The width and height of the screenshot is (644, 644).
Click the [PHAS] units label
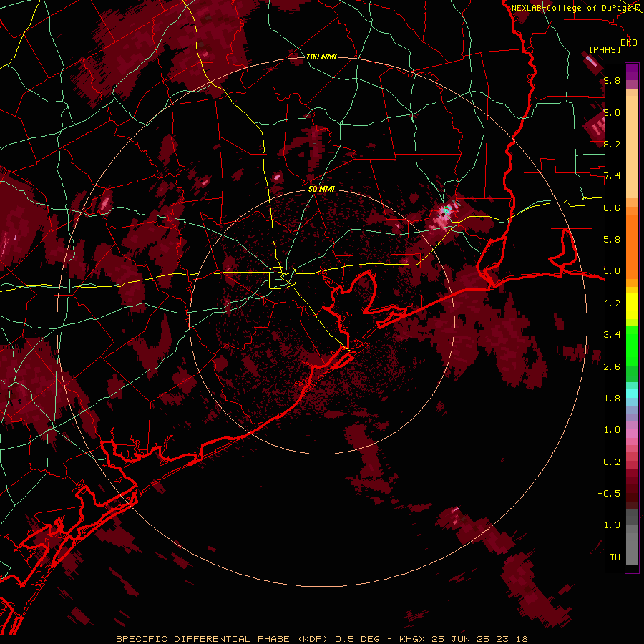pos(605,50)
